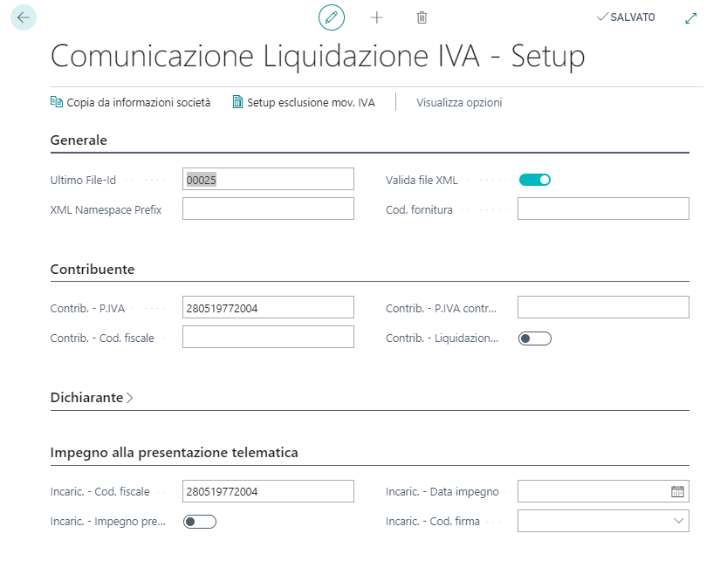Click the Cod. fornitura text field
The image size is (727, 588).
tap(603, 209)
